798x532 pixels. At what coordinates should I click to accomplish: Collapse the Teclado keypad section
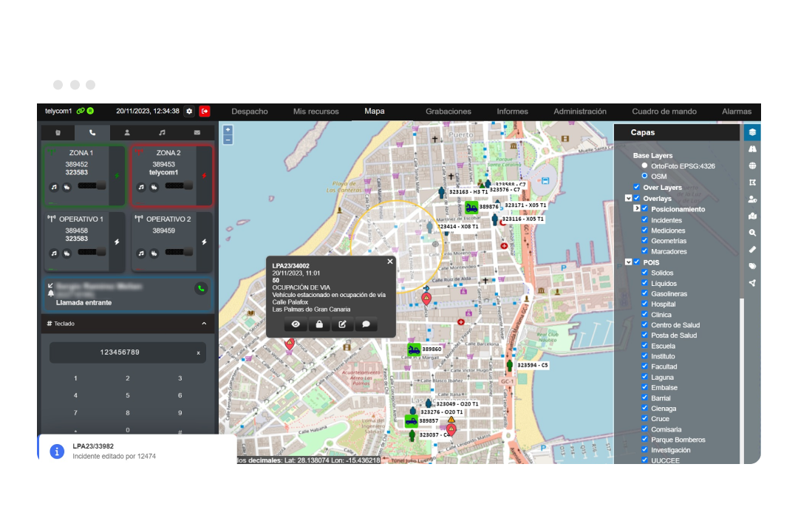[204, 324]
